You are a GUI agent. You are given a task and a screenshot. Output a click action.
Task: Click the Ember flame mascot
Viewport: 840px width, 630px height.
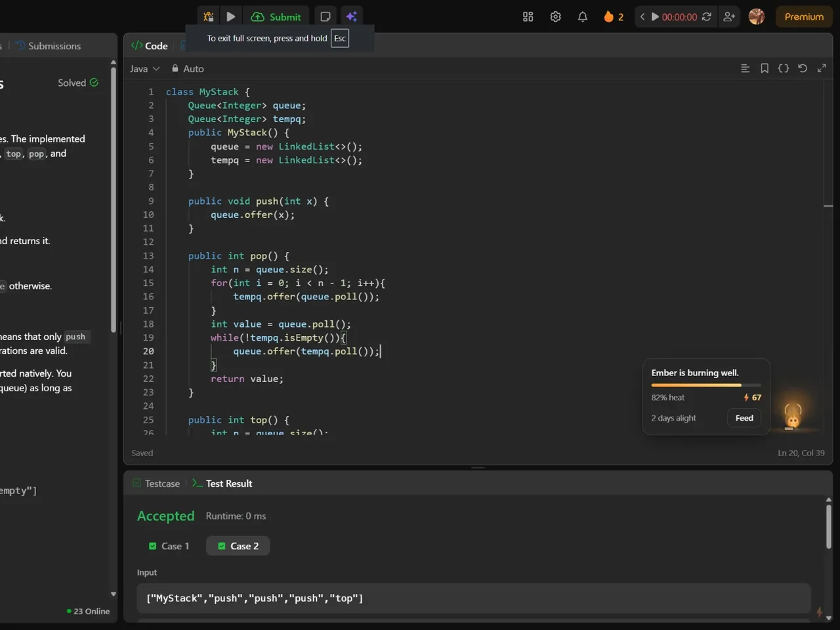point(793,415)
